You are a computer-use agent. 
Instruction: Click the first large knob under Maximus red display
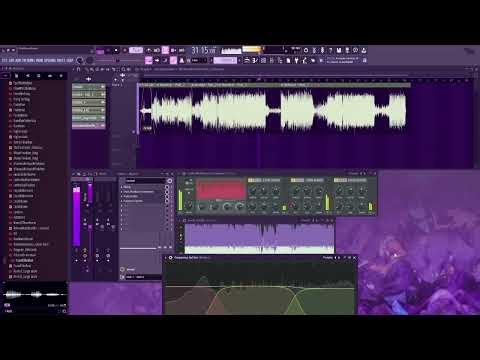[x=201, y=206]
